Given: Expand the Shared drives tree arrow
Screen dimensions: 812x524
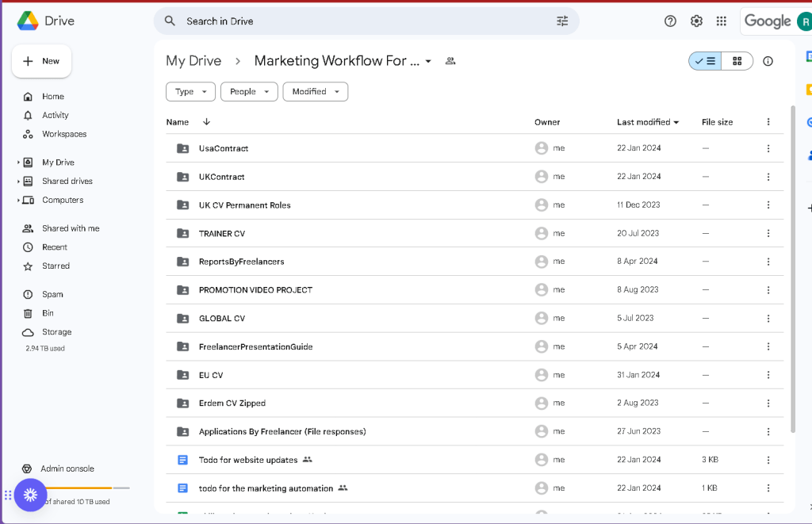Looking at the screenshot, I should point(18,182).
